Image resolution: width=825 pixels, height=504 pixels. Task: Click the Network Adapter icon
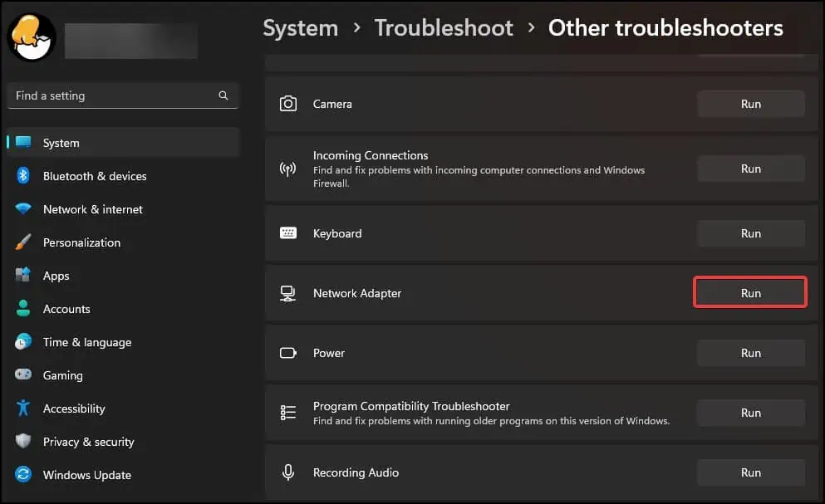coord(287,293)
